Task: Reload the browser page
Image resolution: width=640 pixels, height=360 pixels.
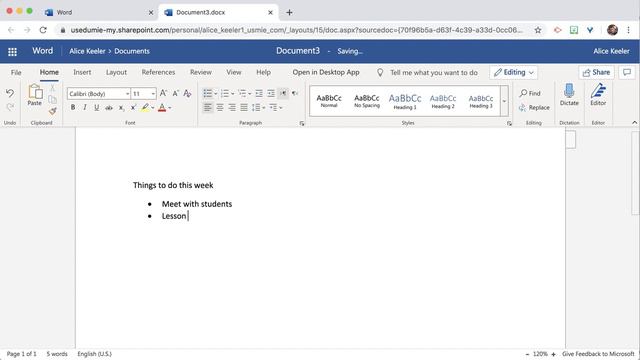Action: [43, 30]
